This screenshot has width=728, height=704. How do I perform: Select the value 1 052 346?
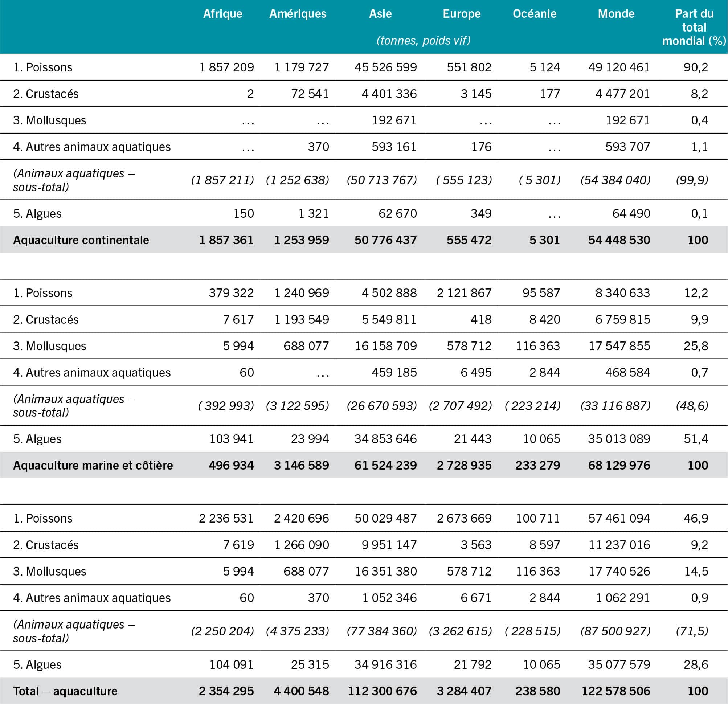390,598
